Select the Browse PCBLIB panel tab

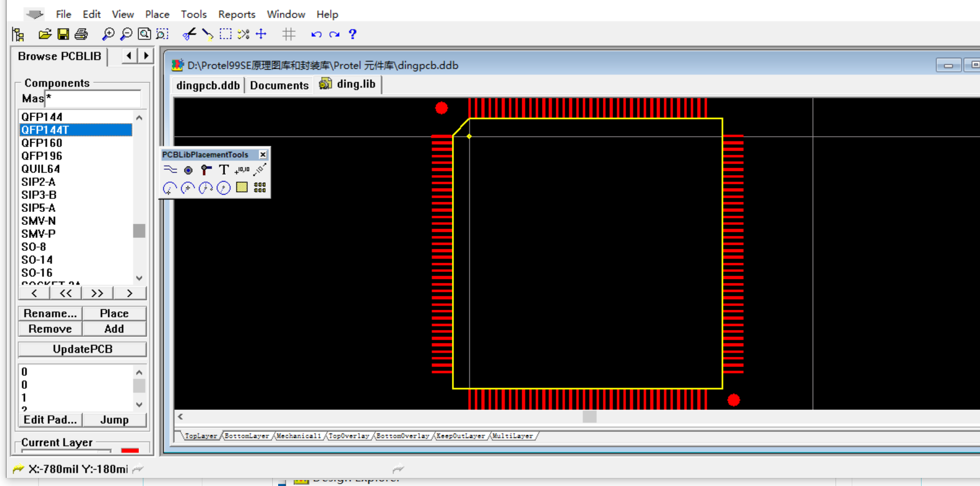point(60,56)
